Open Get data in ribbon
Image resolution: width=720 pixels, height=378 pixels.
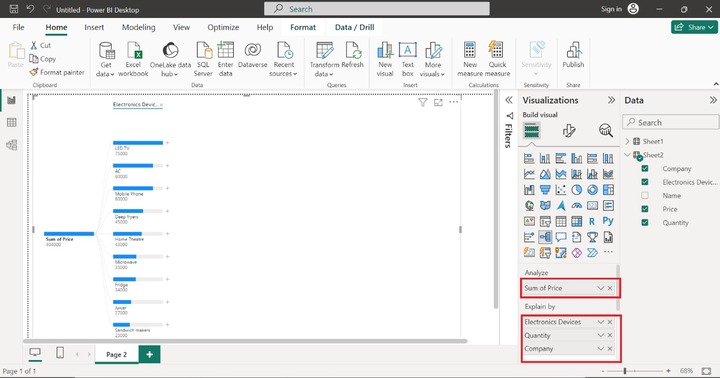click(106, 60)
